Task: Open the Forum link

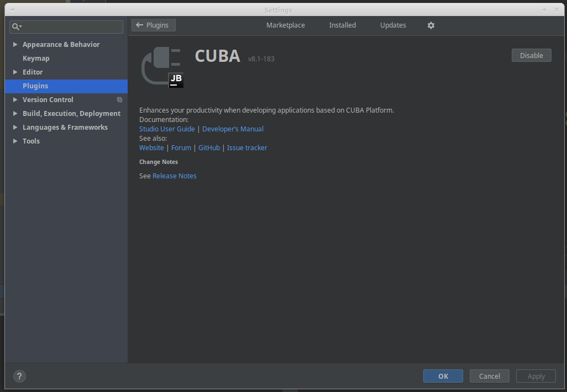Action: click(x=181, y=148)
